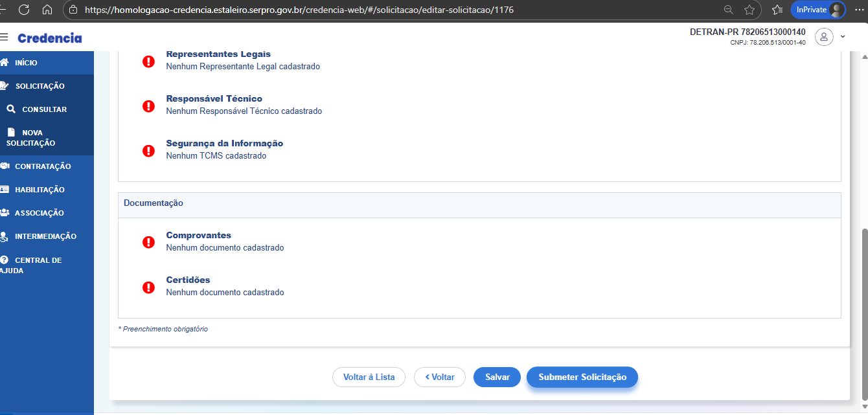Screen dimensions: 868x415
Task: Click the Salvar button
Action: (x=497, y=377)
